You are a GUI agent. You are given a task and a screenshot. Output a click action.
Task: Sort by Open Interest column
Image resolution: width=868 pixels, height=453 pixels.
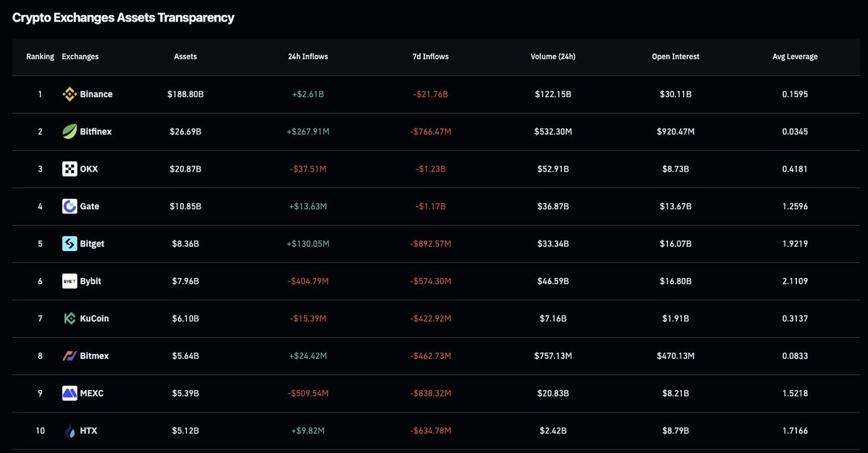coord(675,56)
